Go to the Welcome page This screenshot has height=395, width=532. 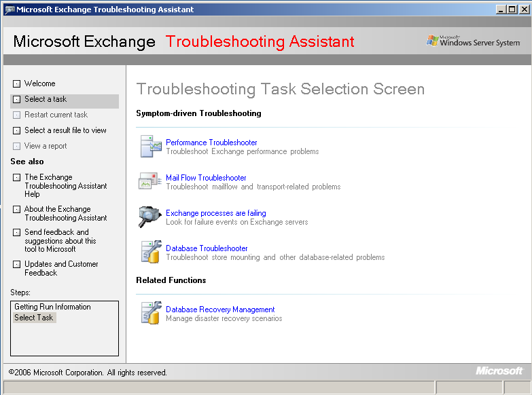(39, 83)
